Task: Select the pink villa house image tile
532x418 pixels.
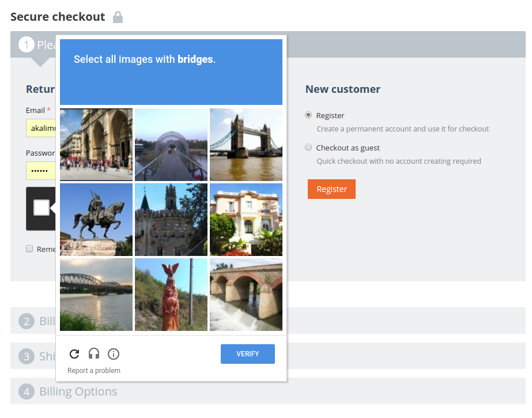Action: (246, 220)
